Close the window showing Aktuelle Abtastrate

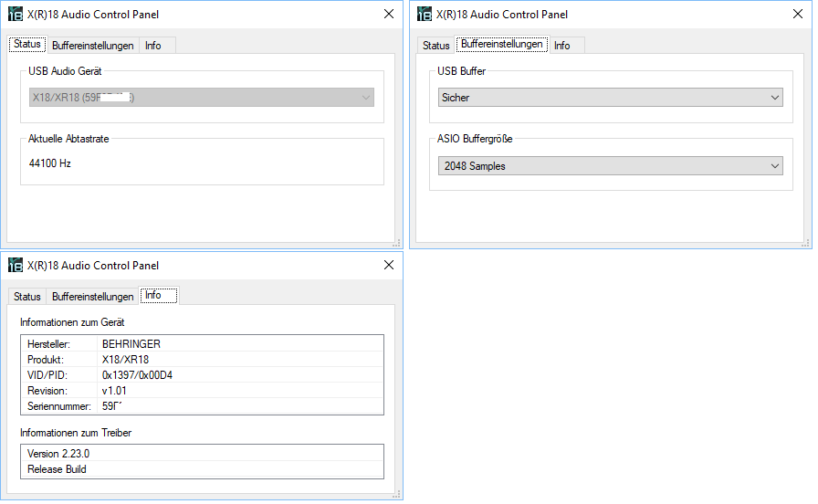(389, 14)
